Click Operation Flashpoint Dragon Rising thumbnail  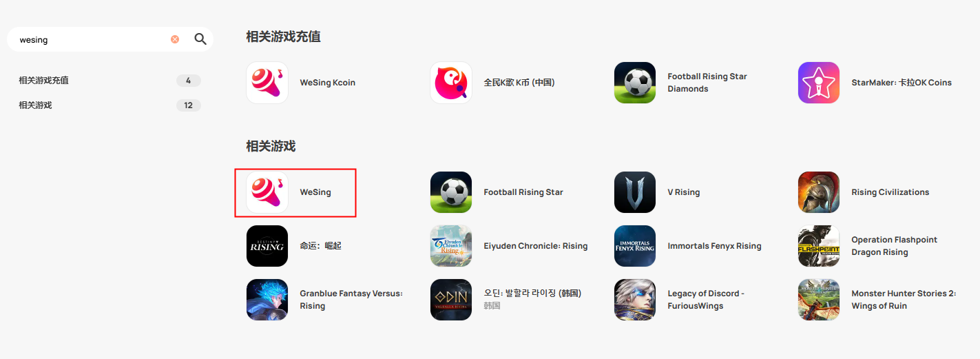(x=819, y=246)
